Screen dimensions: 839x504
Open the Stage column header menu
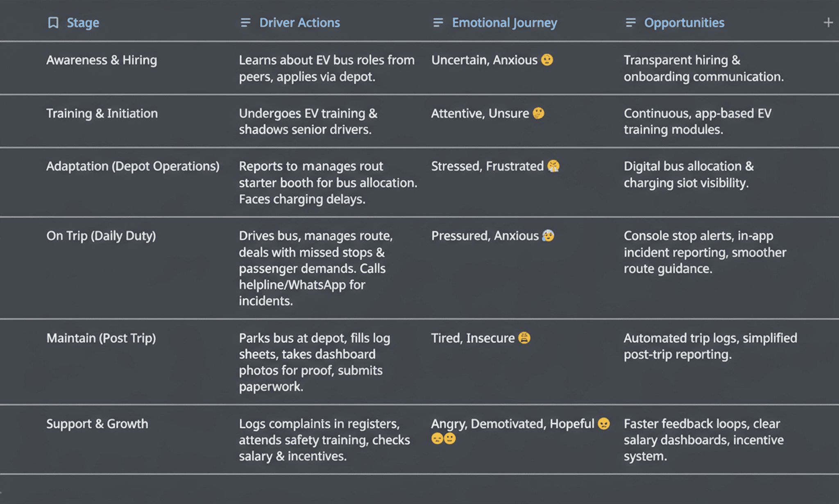point(83,23)
